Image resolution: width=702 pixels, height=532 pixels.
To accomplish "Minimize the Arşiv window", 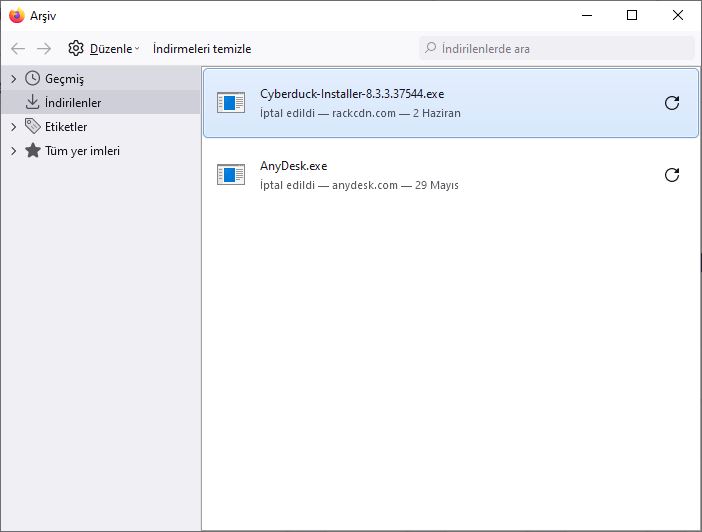I will click(x=587, y=15).
